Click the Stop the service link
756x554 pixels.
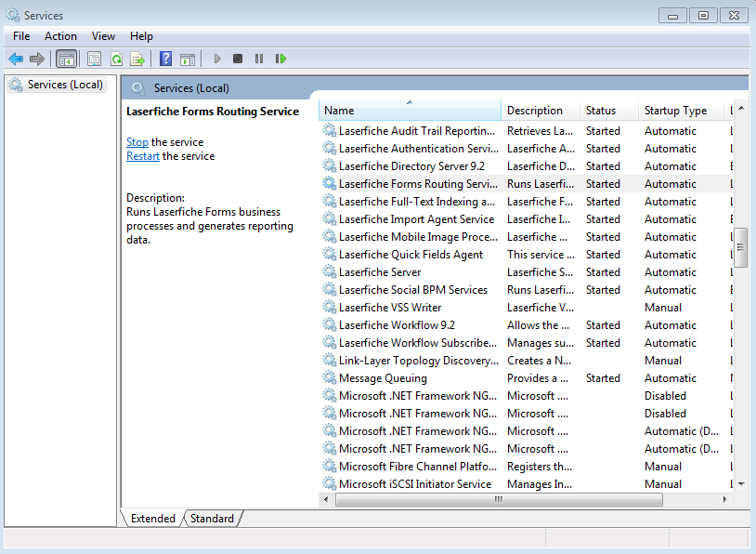[x=137, y=142]
